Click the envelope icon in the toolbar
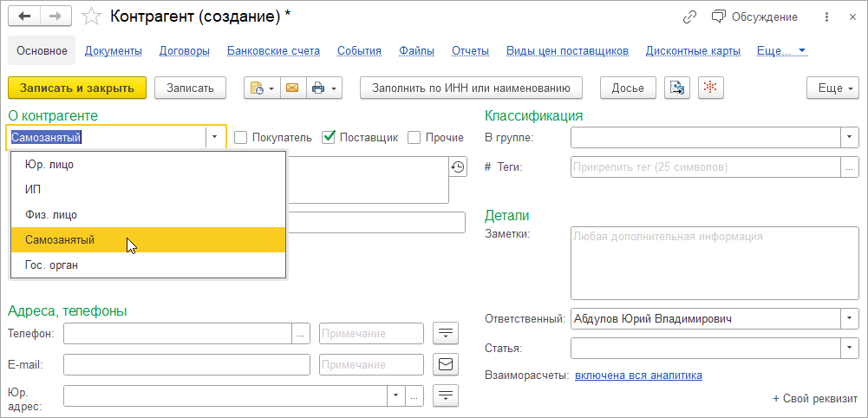This screenshot has width=868, height=418. coord(291,88)
